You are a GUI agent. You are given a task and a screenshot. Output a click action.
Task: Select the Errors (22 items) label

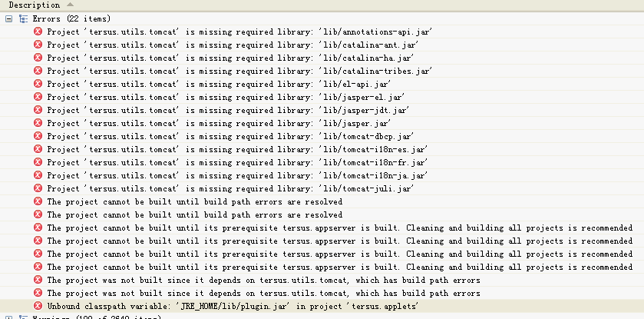tap(72, 19)
